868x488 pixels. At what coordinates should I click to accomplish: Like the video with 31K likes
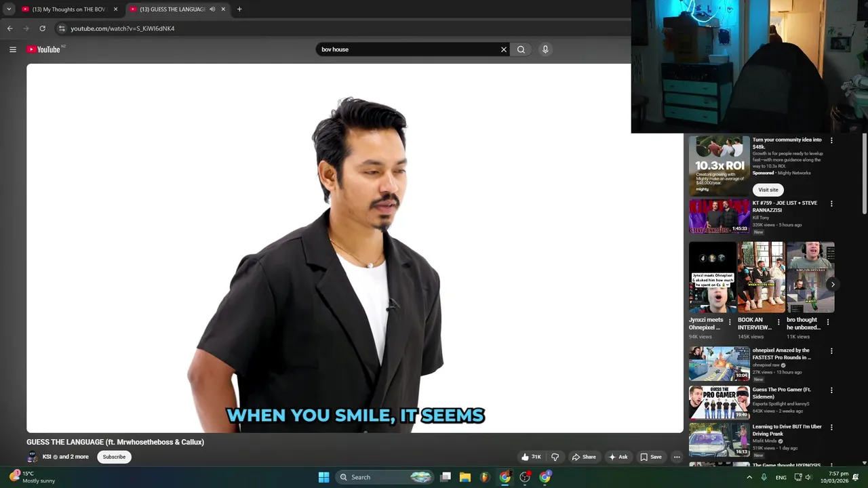(531, 457)
